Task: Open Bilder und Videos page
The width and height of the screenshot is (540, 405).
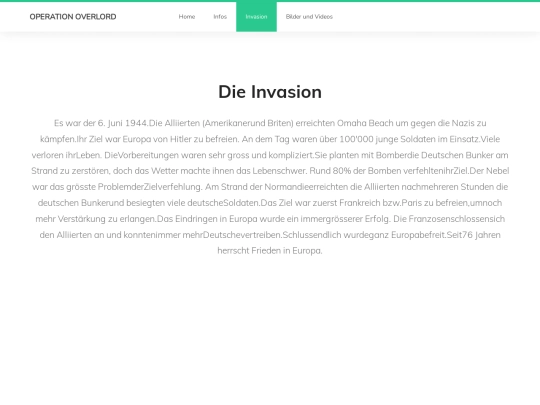Action: click(309, 17)
